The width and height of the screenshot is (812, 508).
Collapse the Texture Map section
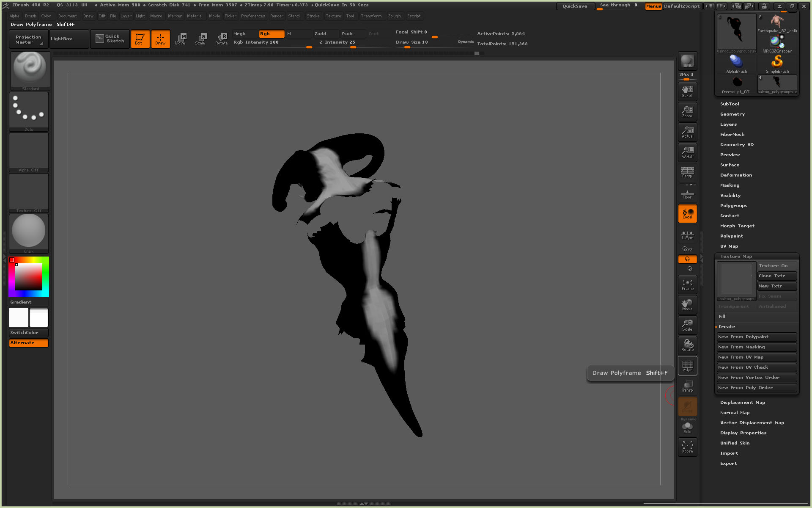point(736,257)
